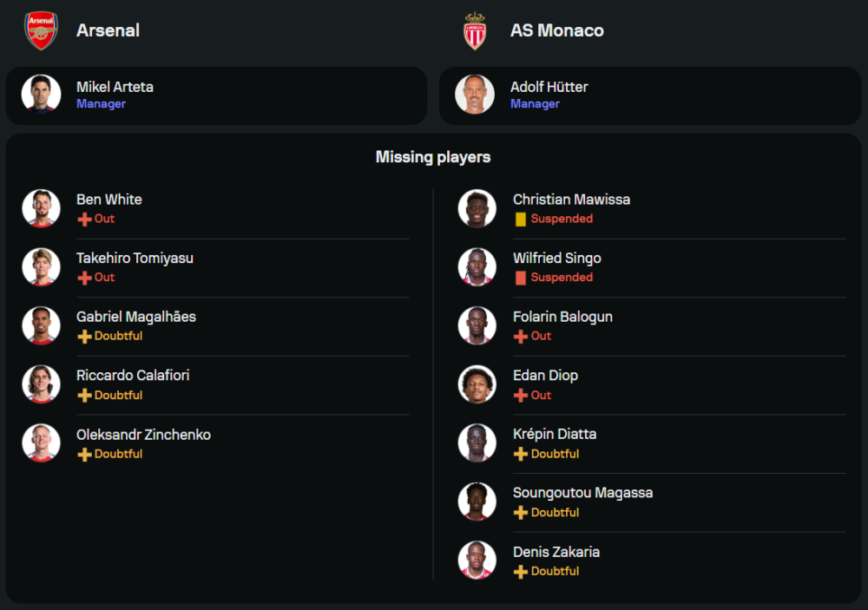Click Wilfried Singo's red card suspension icon

(521, 278)
